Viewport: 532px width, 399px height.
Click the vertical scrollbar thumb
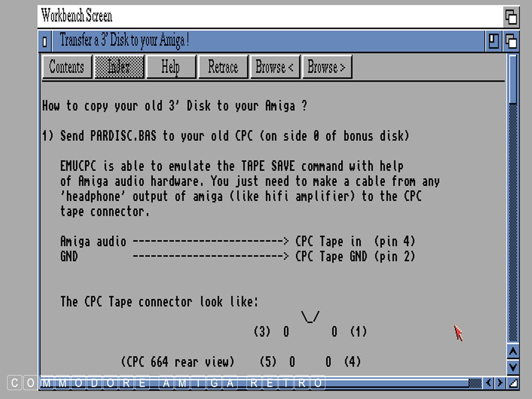point(512,79)
